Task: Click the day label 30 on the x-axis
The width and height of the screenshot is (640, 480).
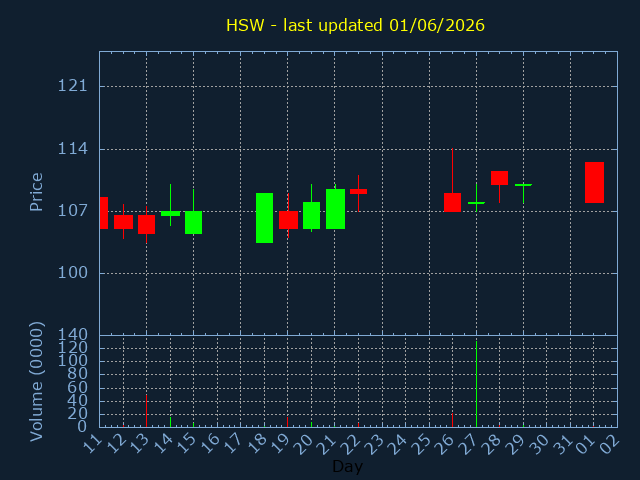Action: (540, 444)
